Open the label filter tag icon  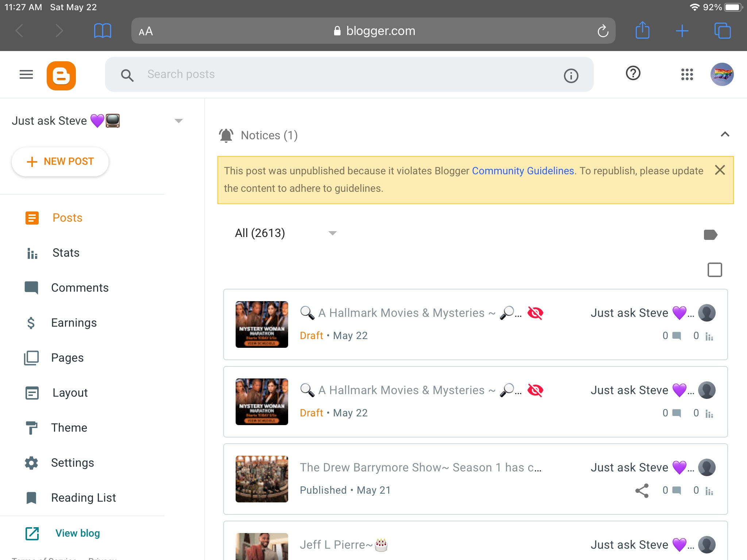(711, 234)
